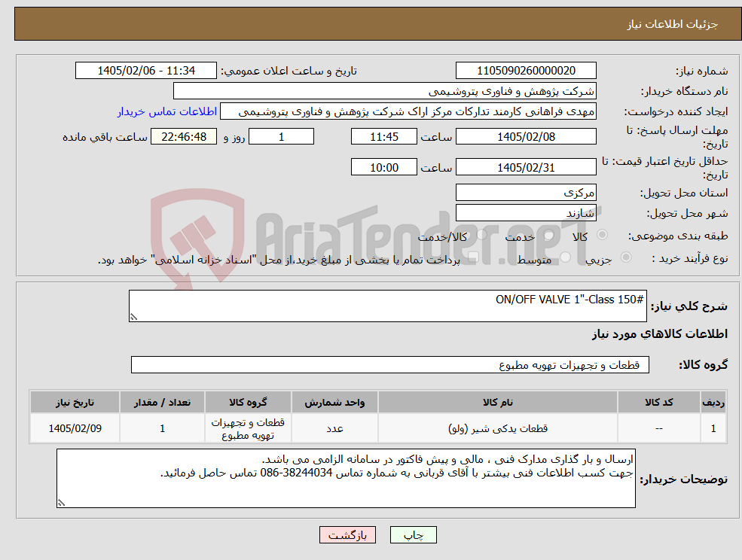Image resolution: width=742 pixels, height=560 pixels.
Task: Select the کالا/خدمت radio button
Action: pyautogui.click(x=481, y=235)
